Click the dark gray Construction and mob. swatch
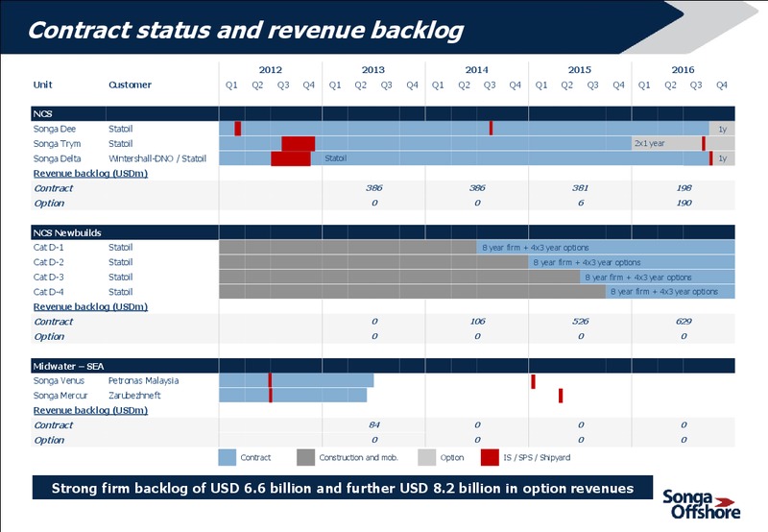 coord(305,457)
